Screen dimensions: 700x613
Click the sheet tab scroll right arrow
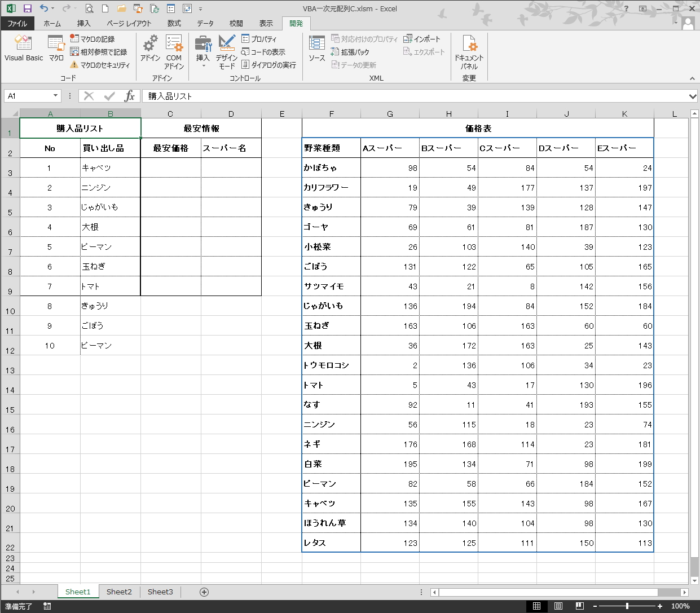tap(33, 592)
